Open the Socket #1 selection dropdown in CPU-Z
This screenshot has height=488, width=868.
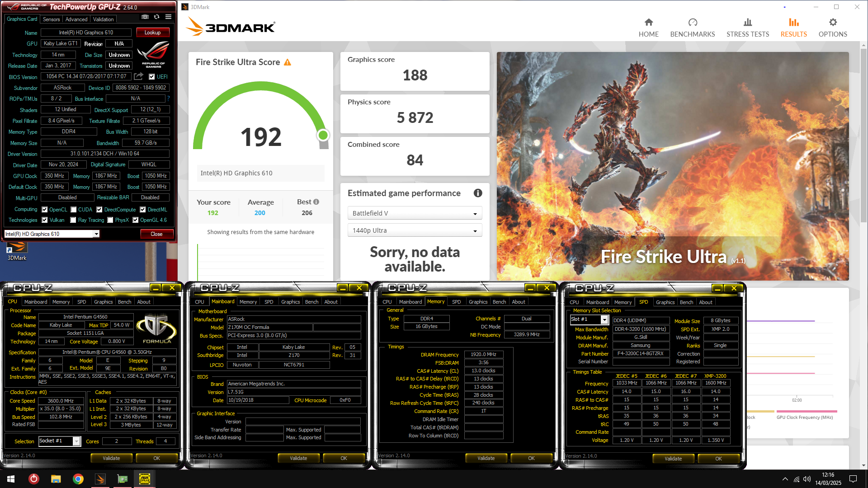tap(59, 441)
